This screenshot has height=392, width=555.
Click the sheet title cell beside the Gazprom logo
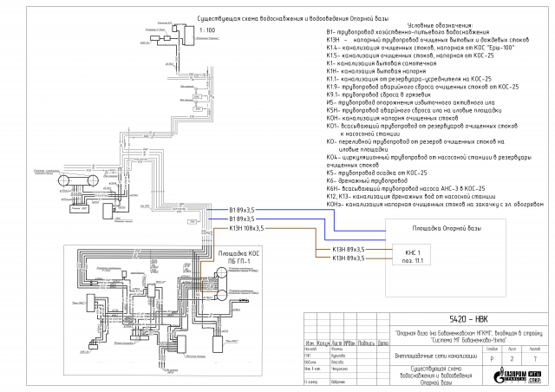pyautogui.click(x=436, y=376)
